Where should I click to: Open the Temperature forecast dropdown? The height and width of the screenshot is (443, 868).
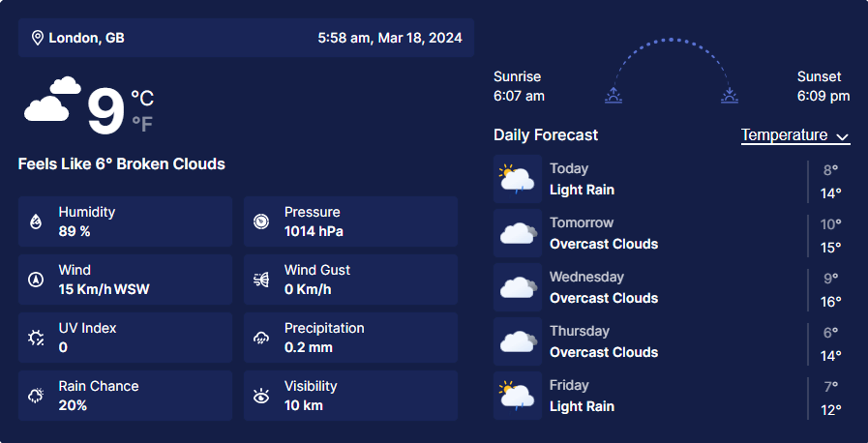(x=795, y=135)
